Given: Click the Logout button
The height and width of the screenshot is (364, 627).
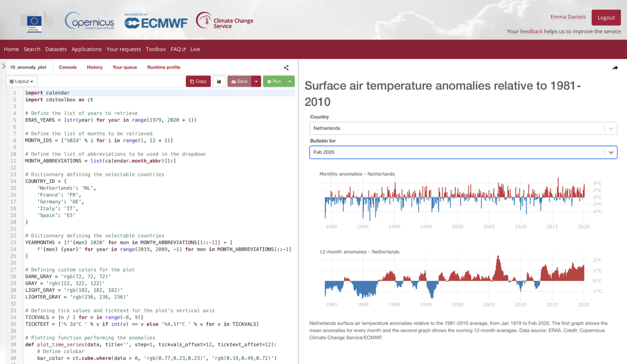Looking at the screenshot, I should pyautogui.click(x=606, y=17).
